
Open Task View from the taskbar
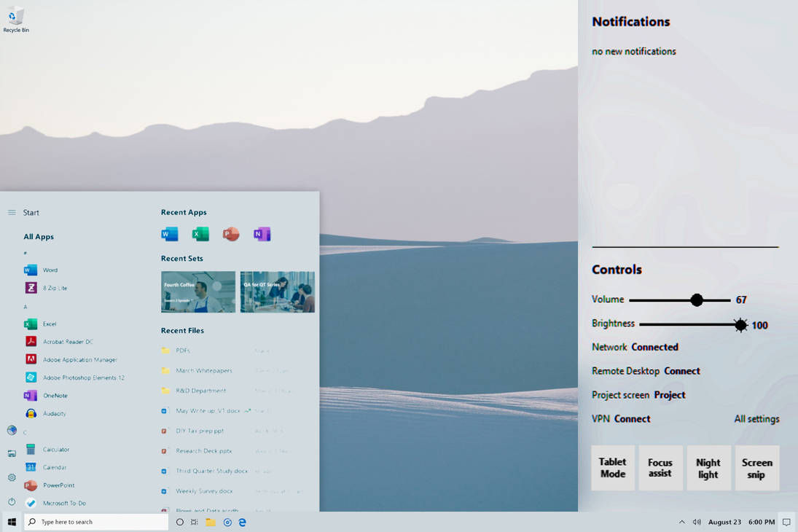point(195,522)
